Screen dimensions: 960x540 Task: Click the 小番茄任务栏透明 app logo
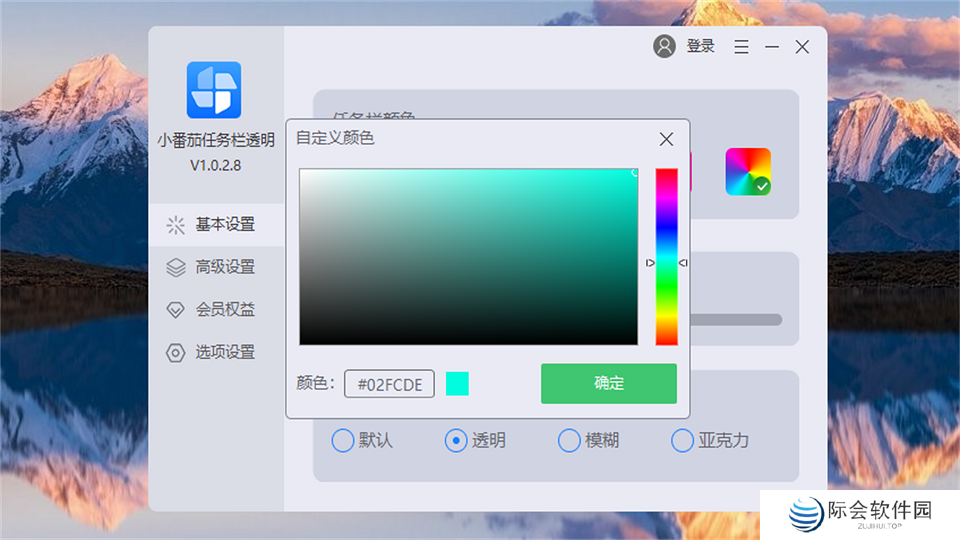214,90
